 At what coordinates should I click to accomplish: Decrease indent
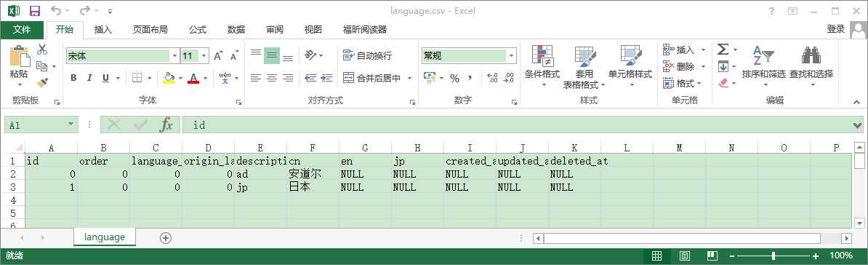pyautogui.click(x=310, y=78)
